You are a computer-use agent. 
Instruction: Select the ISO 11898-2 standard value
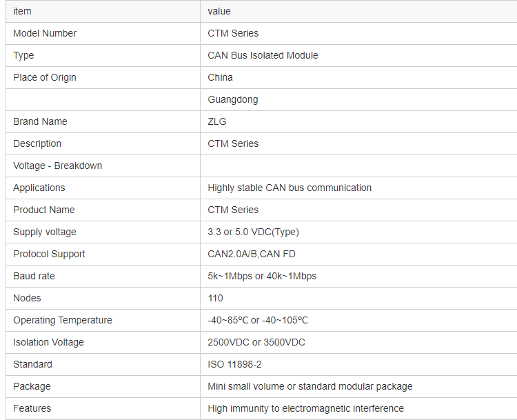point(234,364)
